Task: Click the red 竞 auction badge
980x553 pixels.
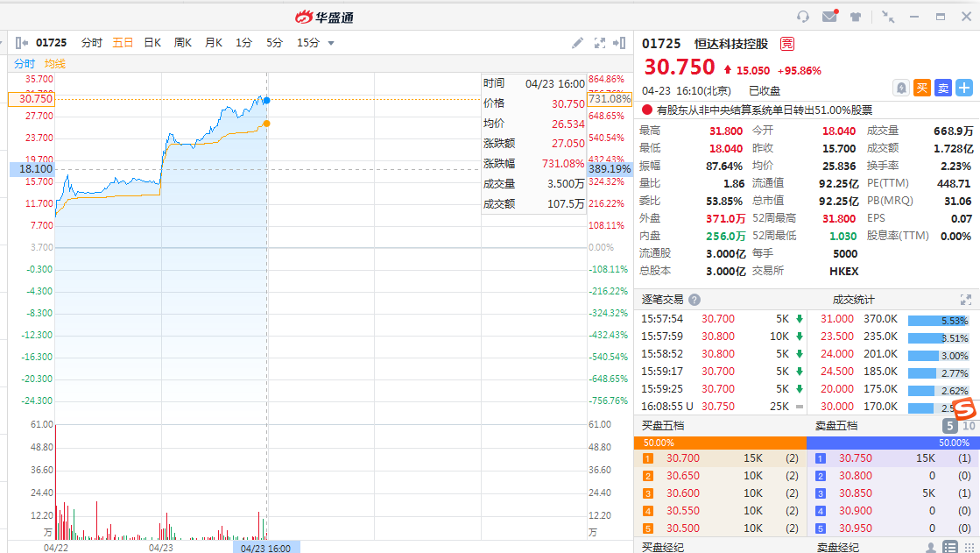Action: click(786, 44)
